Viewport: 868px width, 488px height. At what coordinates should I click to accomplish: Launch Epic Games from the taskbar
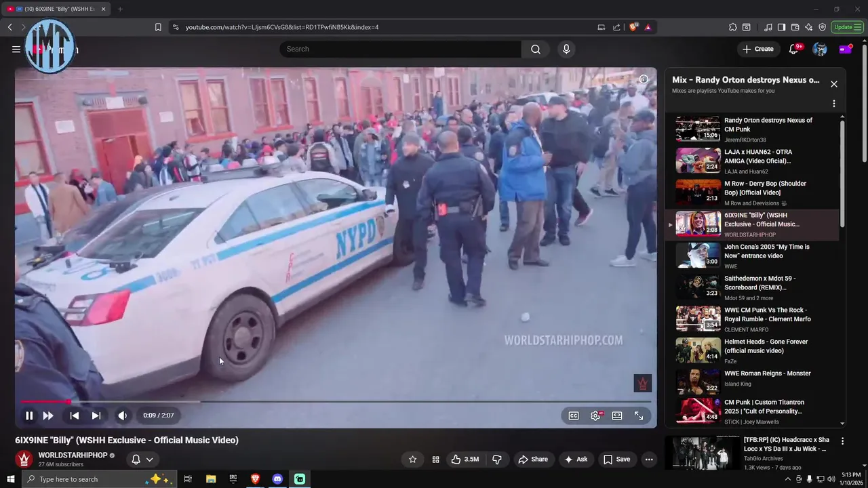pyautogui.click(x=233, y=479)
